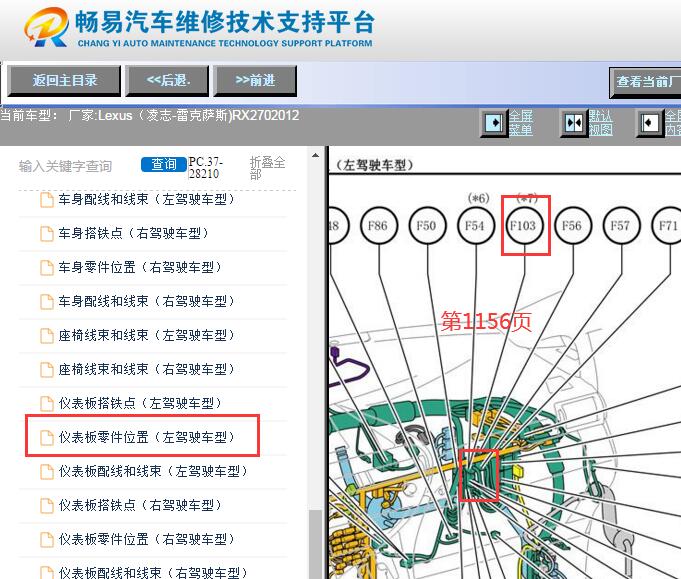Click the PC.37-28210 text
Screen dimensions: 681x579
[205, 168]
